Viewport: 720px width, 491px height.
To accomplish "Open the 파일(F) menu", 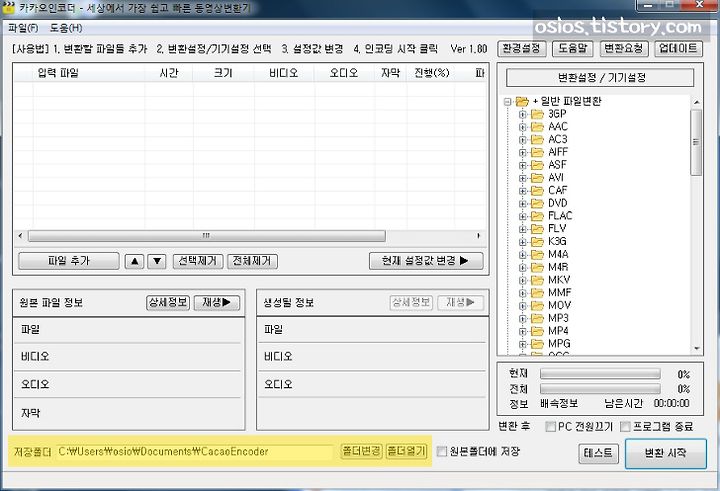I will [23, 28].
